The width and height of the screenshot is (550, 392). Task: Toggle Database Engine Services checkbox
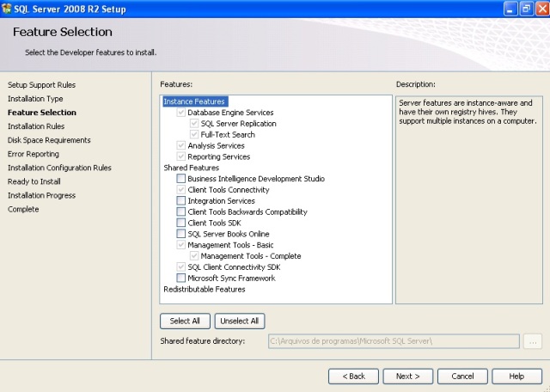pos(181,113)
